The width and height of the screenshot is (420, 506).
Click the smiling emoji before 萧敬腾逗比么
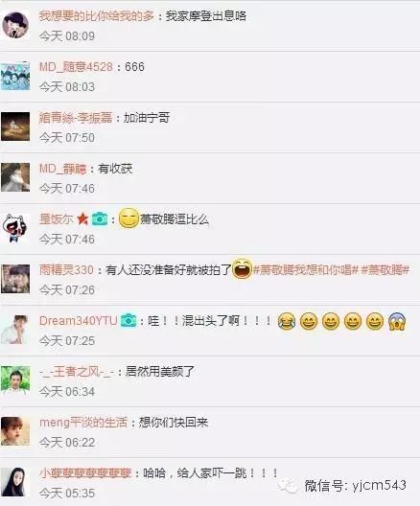tap(128, 218)
